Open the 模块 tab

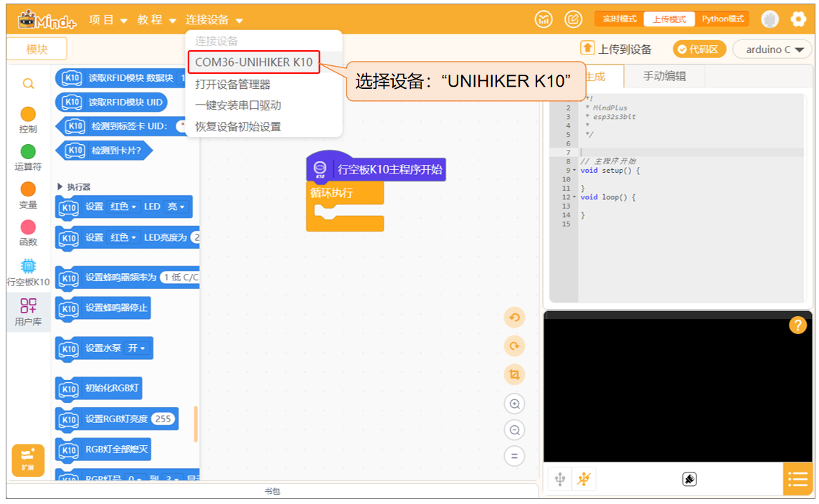(x=37, y=49)
